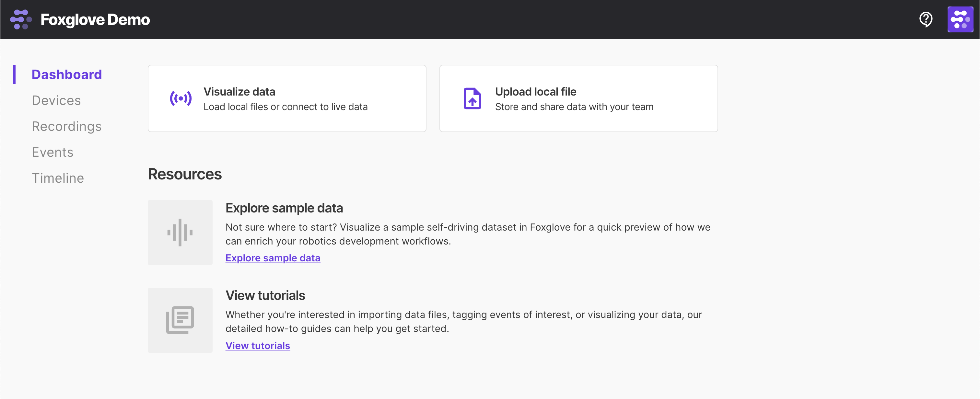
Task: Navigate to Events in the sidebar
Action: coord(52,152)
